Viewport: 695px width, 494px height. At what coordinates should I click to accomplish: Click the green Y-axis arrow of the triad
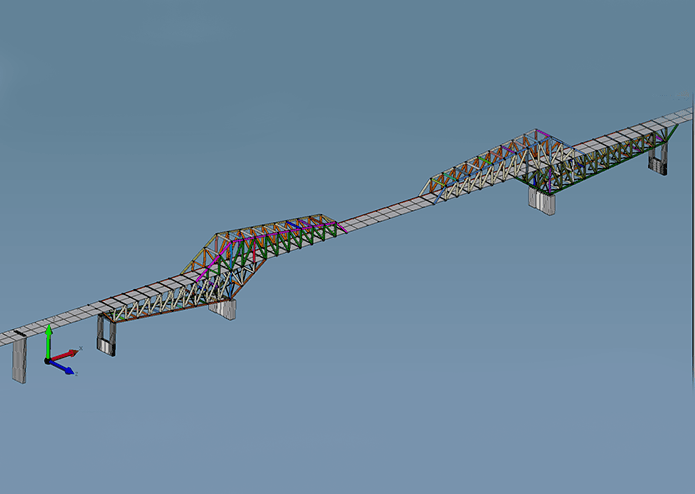pos(49,341)
